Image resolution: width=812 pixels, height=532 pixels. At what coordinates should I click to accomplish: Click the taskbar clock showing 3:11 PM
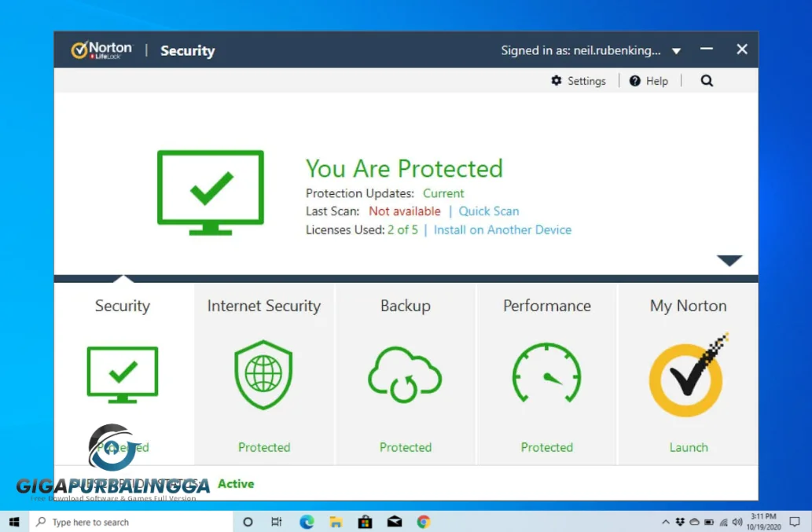764,522
